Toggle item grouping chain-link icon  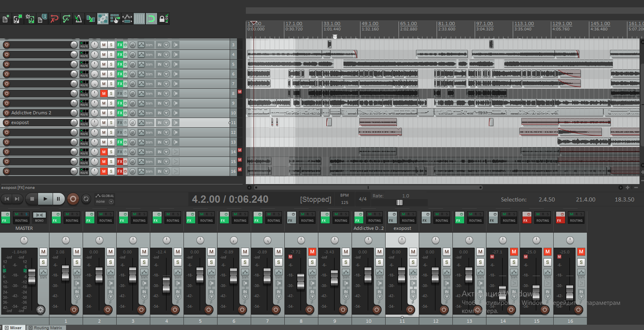tap(103, 19)
